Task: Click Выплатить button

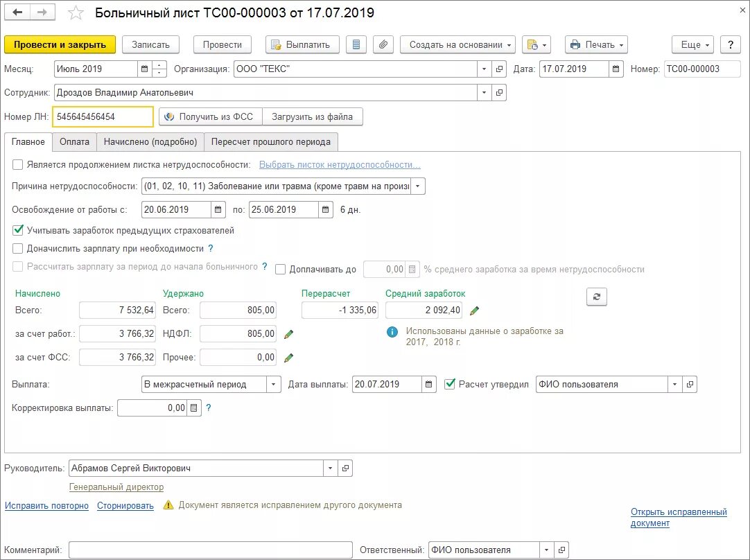Action: pyautogui.click(x=302, y=44)
